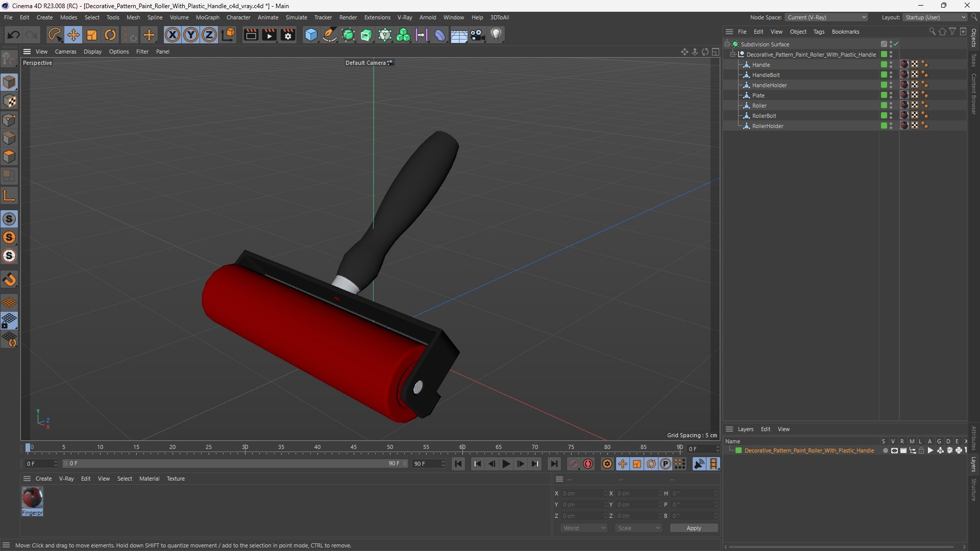980x551 pixels.
Task: Open Scale coordinate mode dropdown
Action: (639, 528)
